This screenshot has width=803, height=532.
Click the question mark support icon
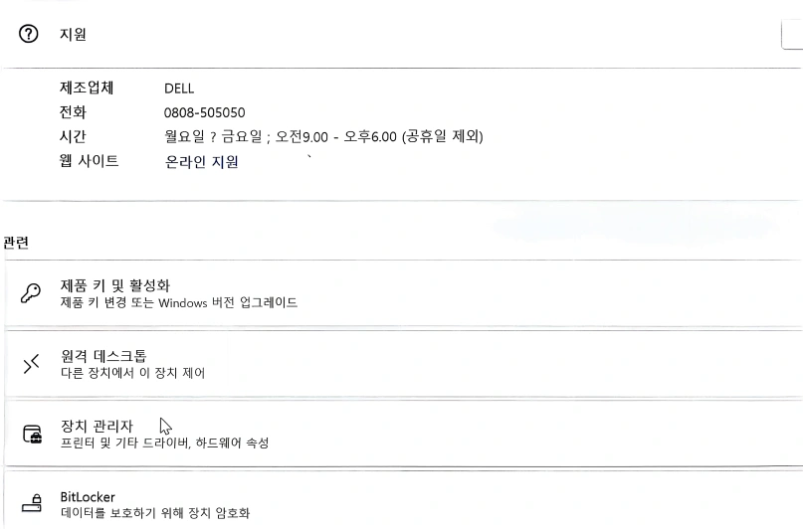[x=29, y=34]
